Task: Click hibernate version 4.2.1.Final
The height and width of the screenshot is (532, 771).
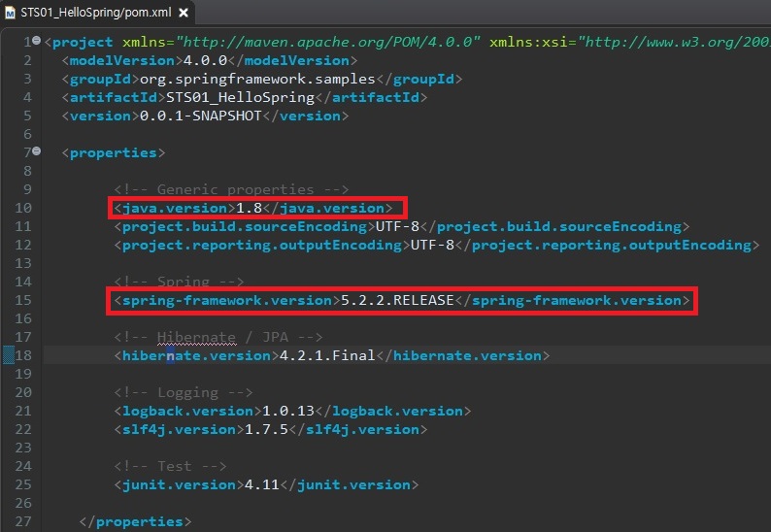Action: point(327,355)
